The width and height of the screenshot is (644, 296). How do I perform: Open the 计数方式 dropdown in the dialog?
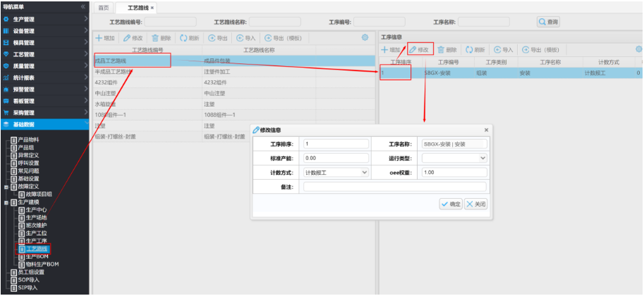336,172
